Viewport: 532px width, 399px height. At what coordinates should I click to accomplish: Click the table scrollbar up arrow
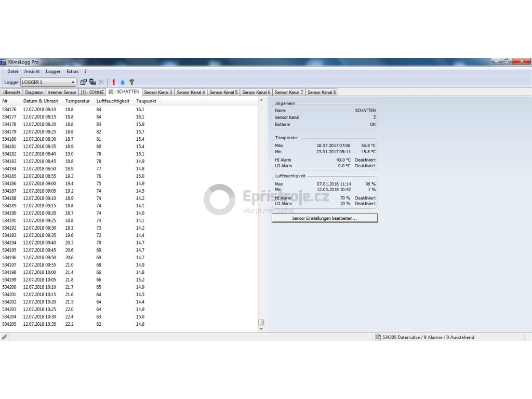click(x=261, y=100)
